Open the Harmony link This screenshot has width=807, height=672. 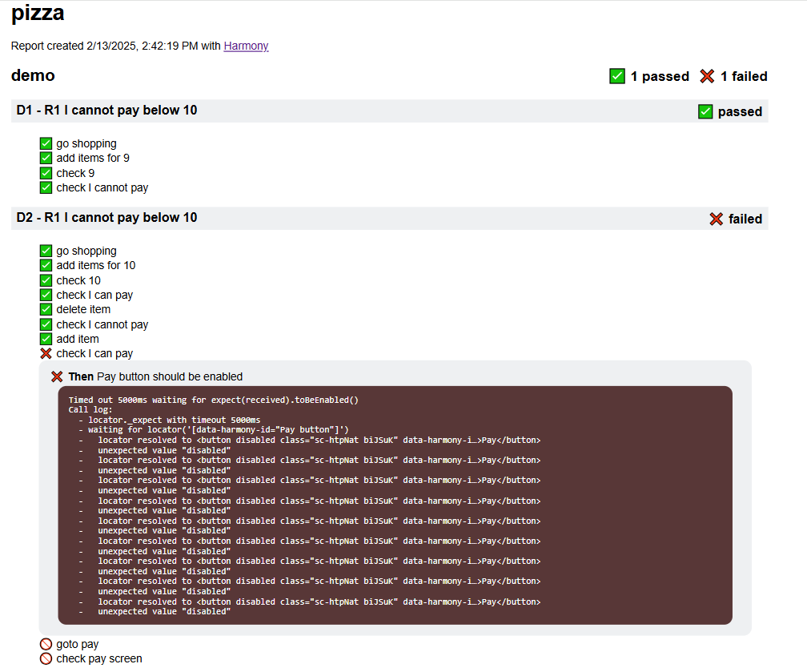246,46
